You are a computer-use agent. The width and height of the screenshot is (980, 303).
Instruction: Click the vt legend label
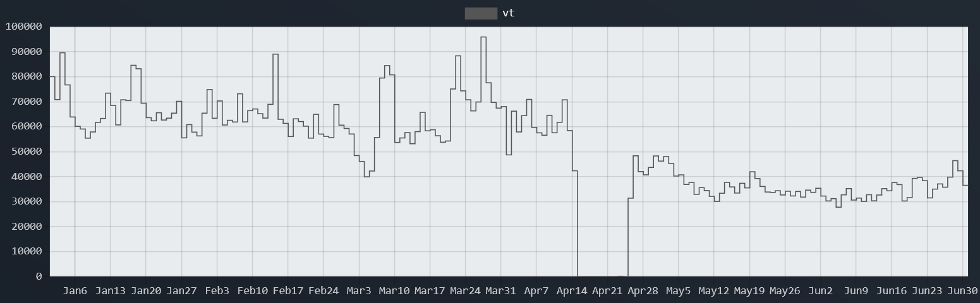point(509,13)
